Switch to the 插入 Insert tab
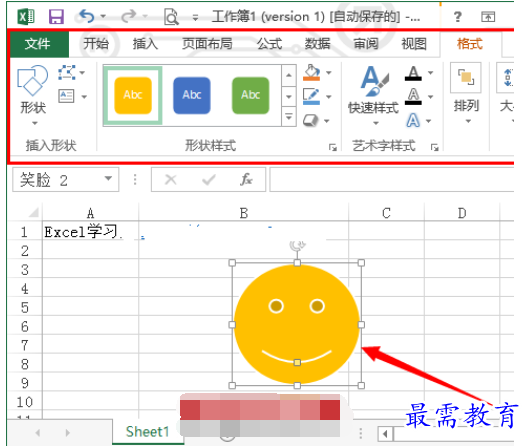Image resolution: width=527 pixels, height=447 pixels. [145, 44]
